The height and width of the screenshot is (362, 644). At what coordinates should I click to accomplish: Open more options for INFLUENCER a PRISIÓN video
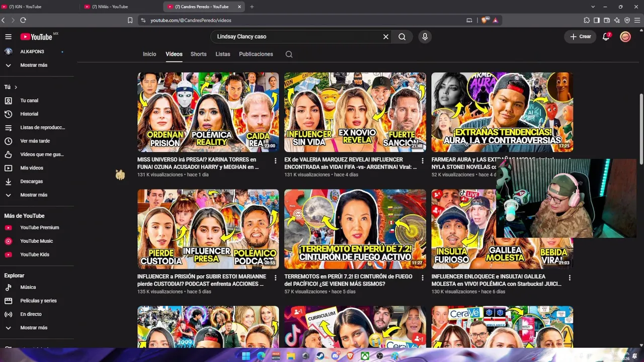tap(275, 278)
